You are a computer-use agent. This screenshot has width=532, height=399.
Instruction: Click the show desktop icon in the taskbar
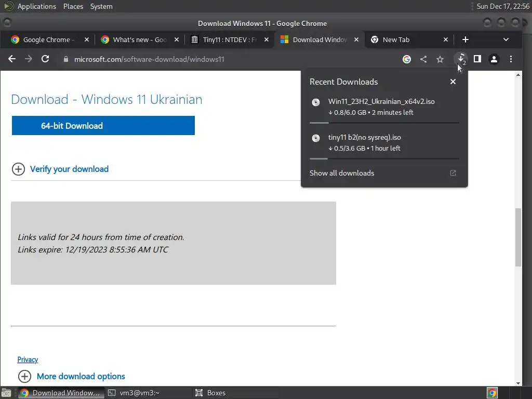coord(6,393)
